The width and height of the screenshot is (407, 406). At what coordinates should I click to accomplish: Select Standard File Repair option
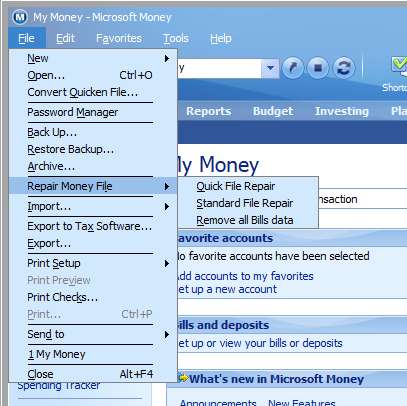[x=245, y=203]
